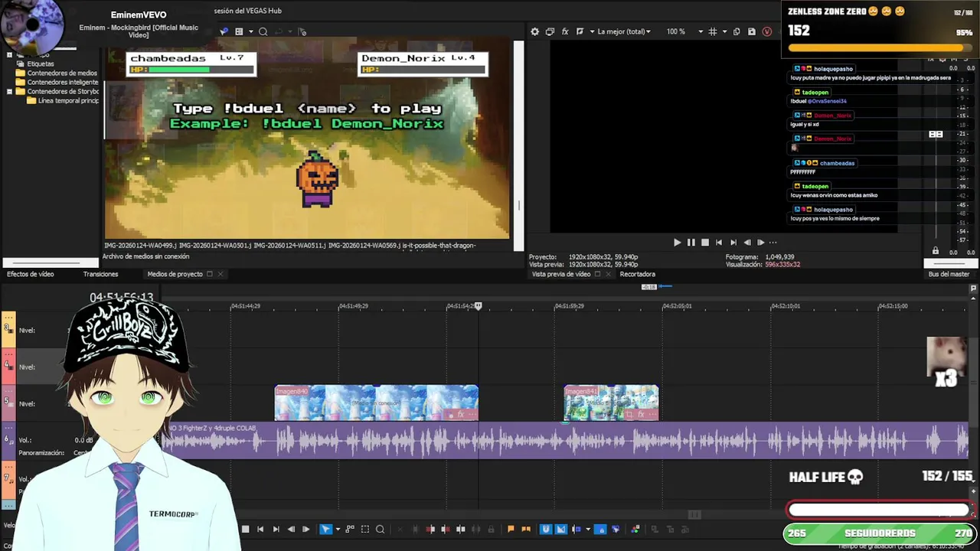Image resolution: width=980 pixels, height=551 pixels.
Task: Insert a region with double orange flag icon
Action: [526, 529]
